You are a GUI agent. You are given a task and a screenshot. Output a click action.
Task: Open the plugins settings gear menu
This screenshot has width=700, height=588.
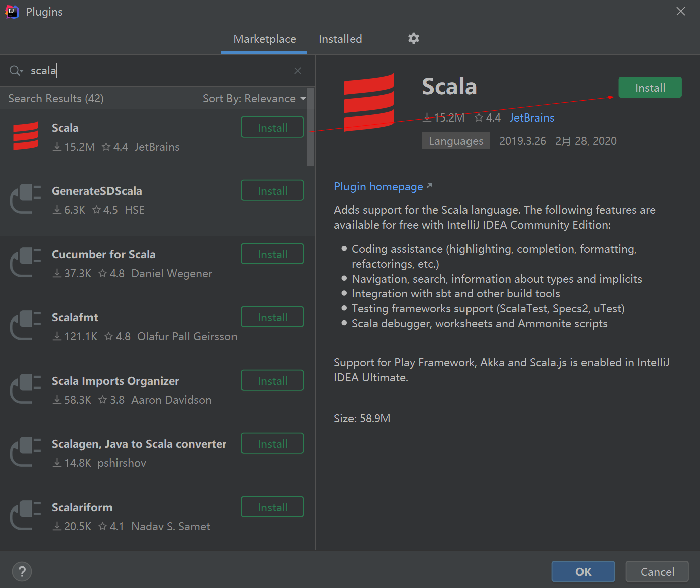[413, 38]
